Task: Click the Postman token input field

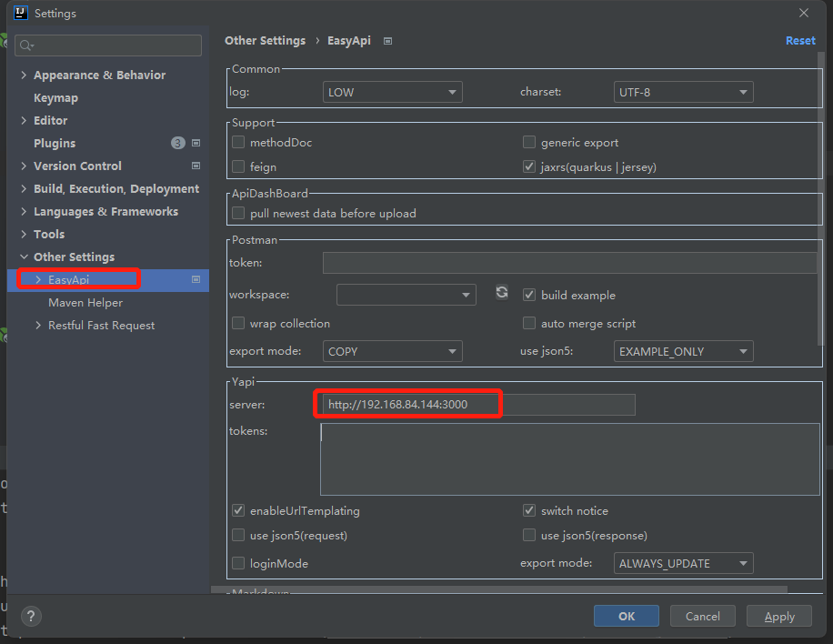Action: 569,263
